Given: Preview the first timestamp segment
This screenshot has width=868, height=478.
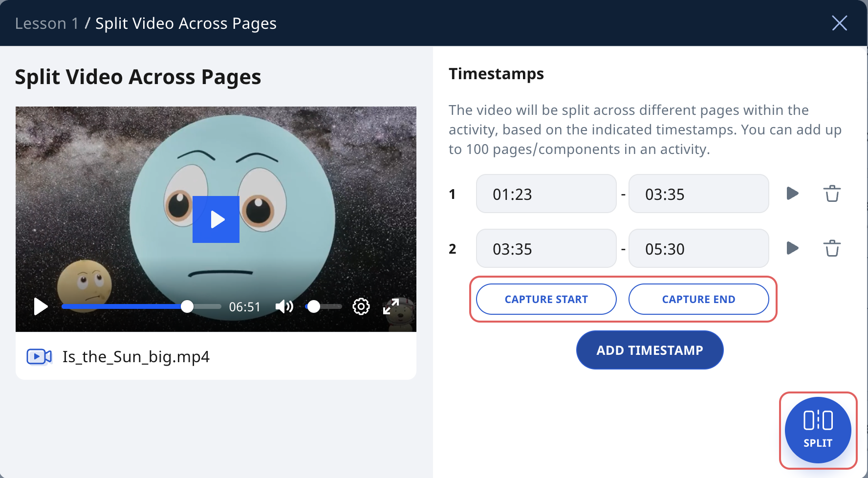Looking at the screenshot, I should point(792,193).
